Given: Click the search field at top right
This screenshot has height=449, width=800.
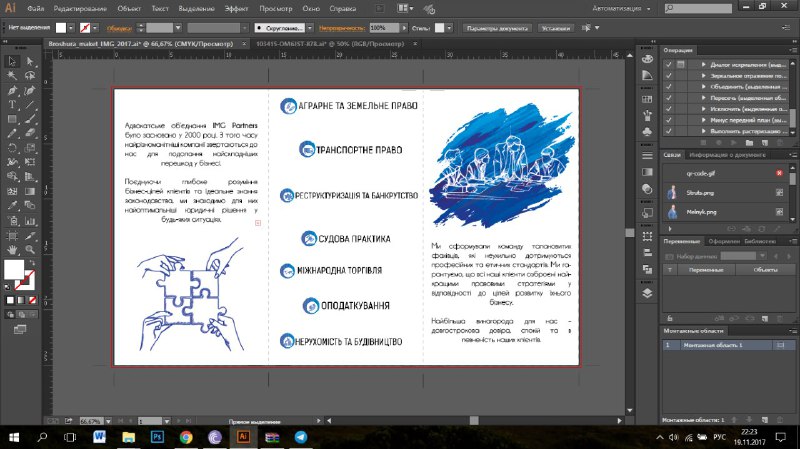Looking at the screenshot, I should tap(698, 9).
